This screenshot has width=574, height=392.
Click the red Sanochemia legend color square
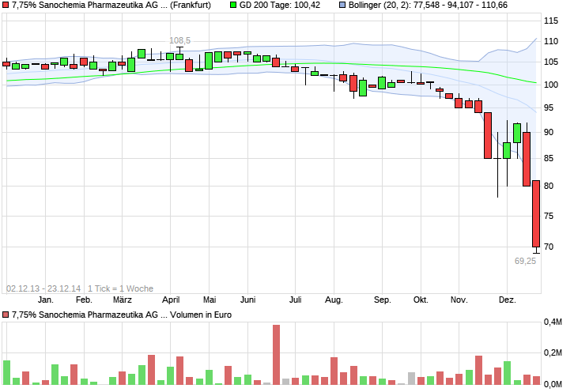(6, 5)
